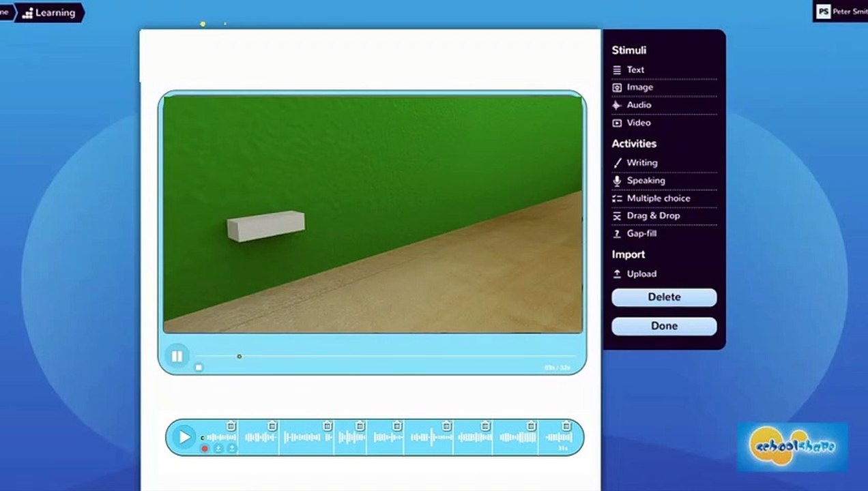Image resolution: width=868 pixels, height=491 pixels.
Task: Delete the sixth audio clip via trash icon
Action: tap(446, 426)
